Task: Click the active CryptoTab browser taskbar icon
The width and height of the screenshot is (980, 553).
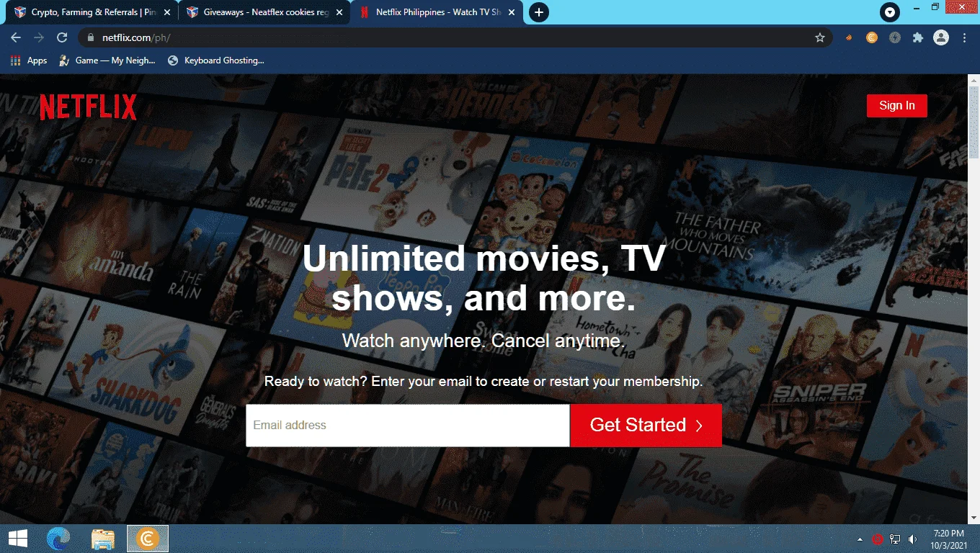Action: pyautogui.click(x=148, y=538)
